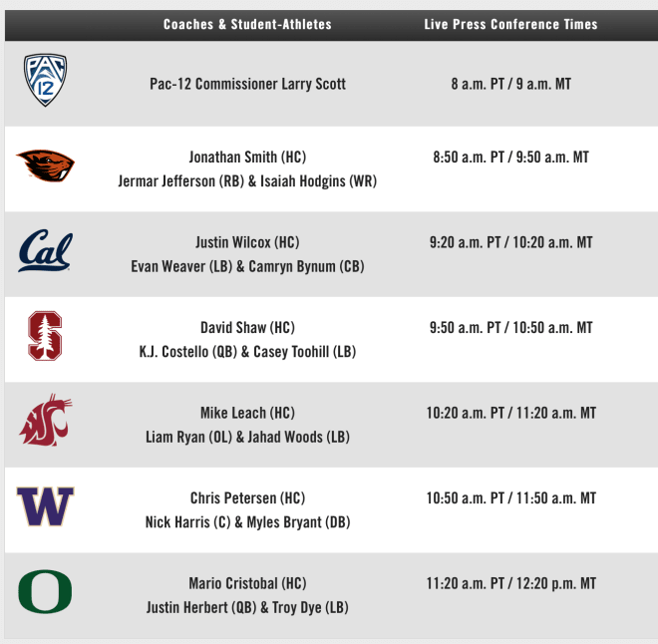Click K.J. Costello & Casey Toohill line
Image resolution: width=658 pixels, height=644 pixels.
[x=247, y=352]
